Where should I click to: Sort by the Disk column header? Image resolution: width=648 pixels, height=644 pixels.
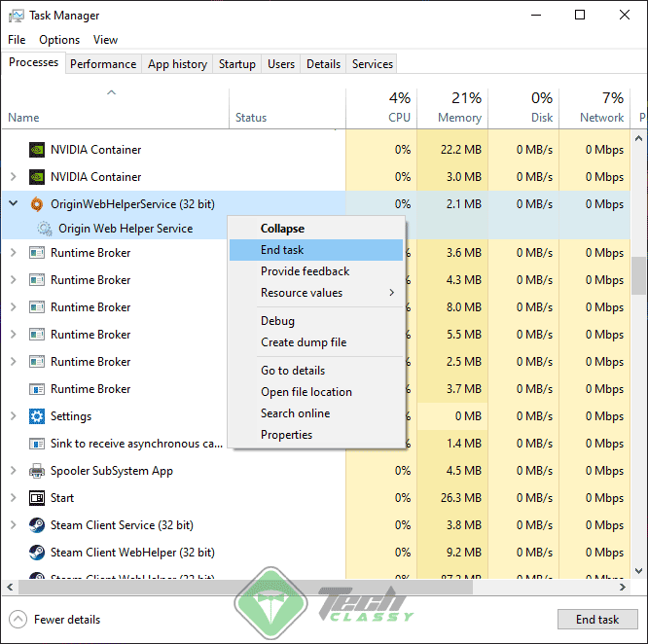pyautogui.click(x=523, y=108)
